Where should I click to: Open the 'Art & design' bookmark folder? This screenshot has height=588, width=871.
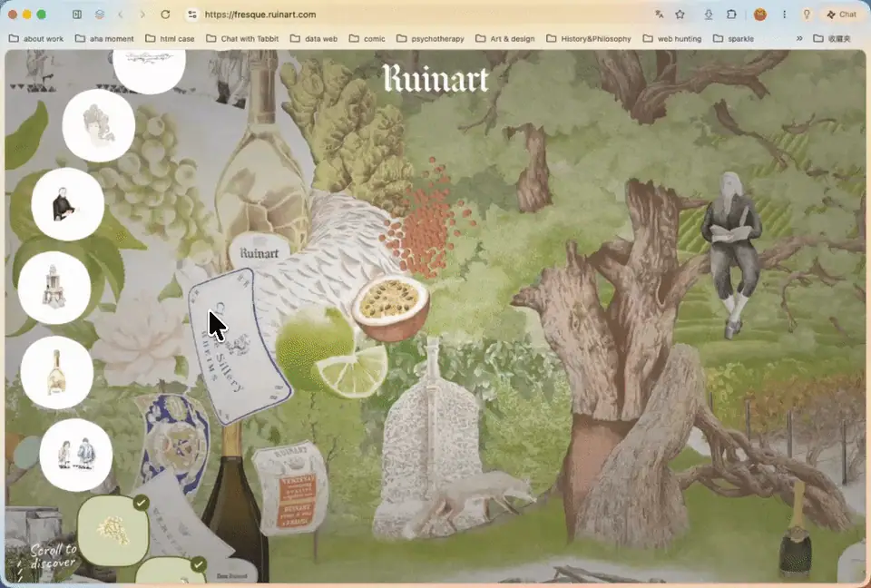[x=505, y=38]
